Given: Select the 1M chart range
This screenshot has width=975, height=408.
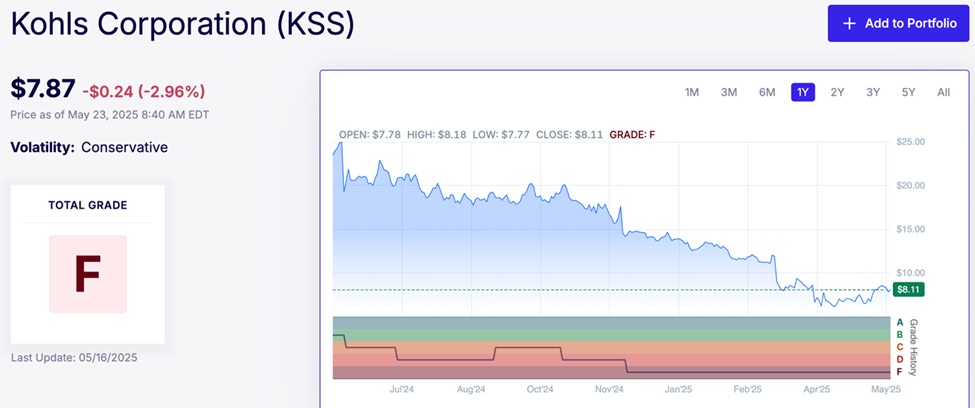Looking at the screenshot, I should (x=691, y=92).
